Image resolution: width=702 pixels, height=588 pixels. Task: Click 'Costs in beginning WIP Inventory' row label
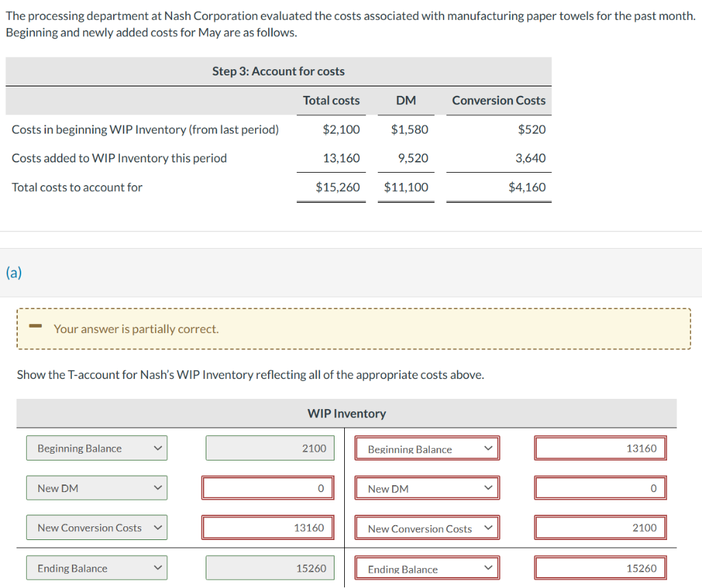click(145, 130)
